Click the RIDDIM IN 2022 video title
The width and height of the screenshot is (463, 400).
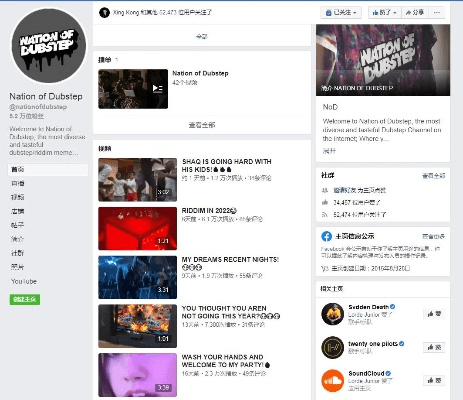tap(209, 211)
